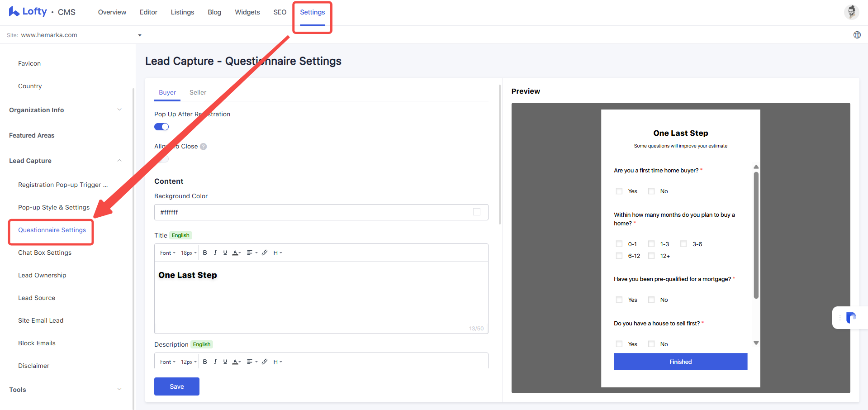The image size is (868, 410).
Task: Select the Buyer tab
Action: tap(167, 92)
